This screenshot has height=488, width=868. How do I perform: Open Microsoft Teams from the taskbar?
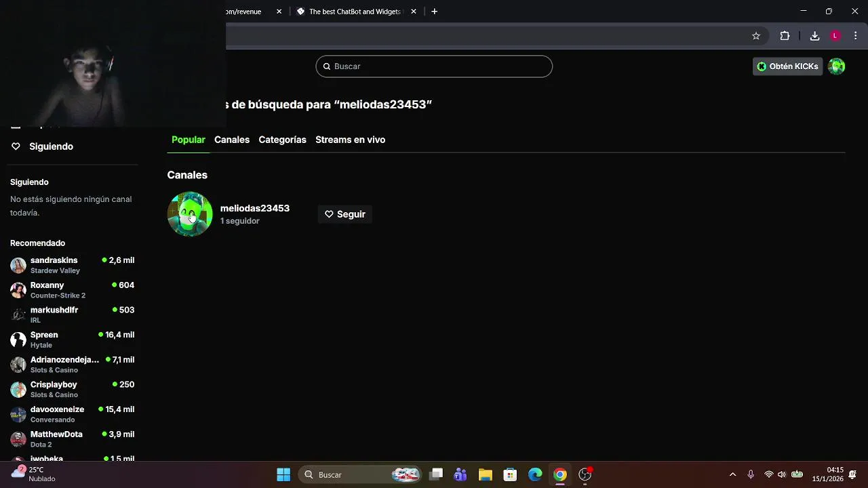pos(460,474)
